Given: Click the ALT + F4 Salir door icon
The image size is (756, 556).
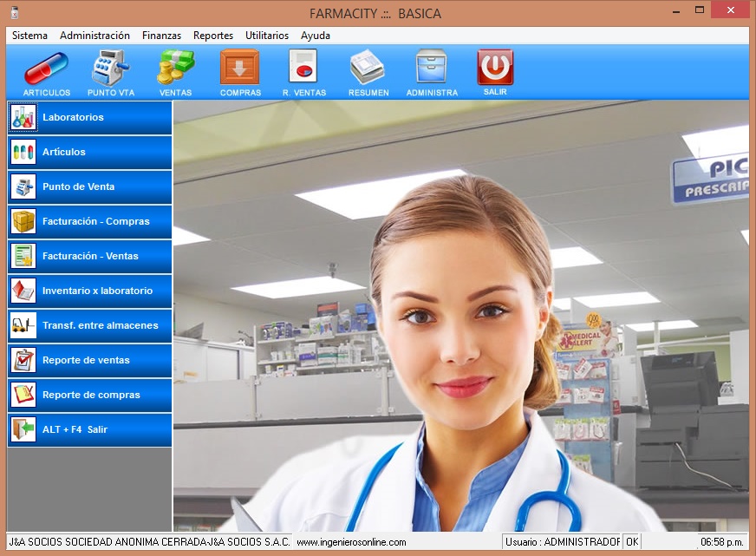Looking at the screenshot, I should coord(23,429).
